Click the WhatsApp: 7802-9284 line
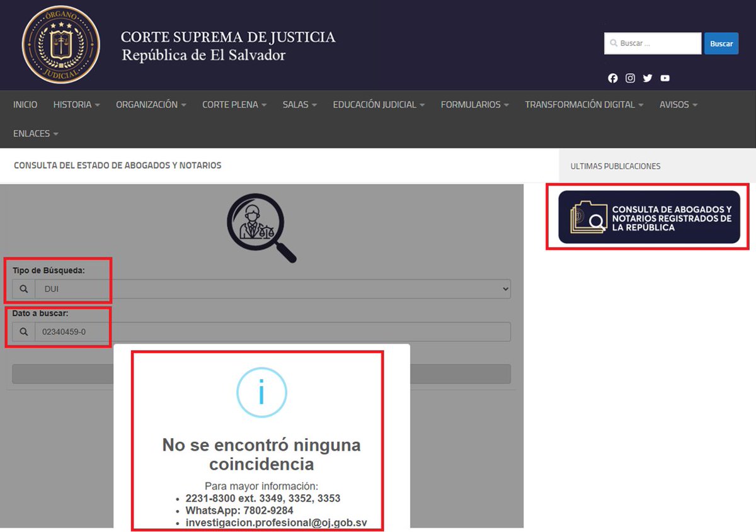The image size is (756, 532). pyautogui.click(x=239, y=511)
